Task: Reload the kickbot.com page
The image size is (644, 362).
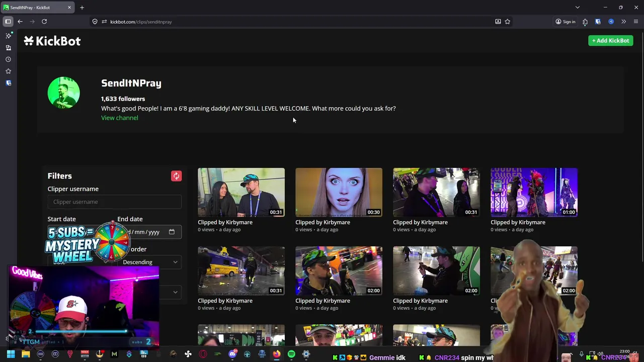Action: [x=44, y=22]
